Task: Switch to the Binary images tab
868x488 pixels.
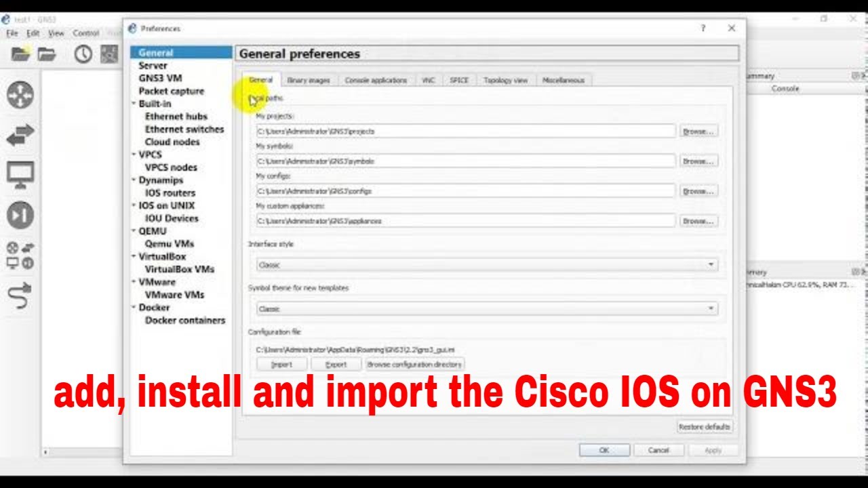Action: point(309,80)
